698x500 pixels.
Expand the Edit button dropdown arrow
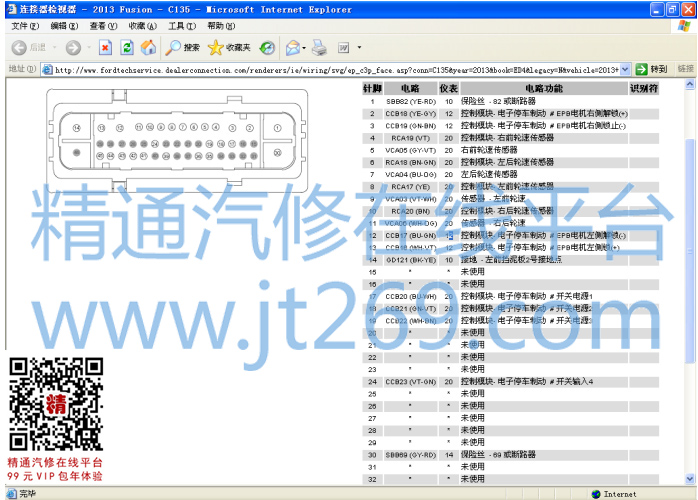point(359,47)
